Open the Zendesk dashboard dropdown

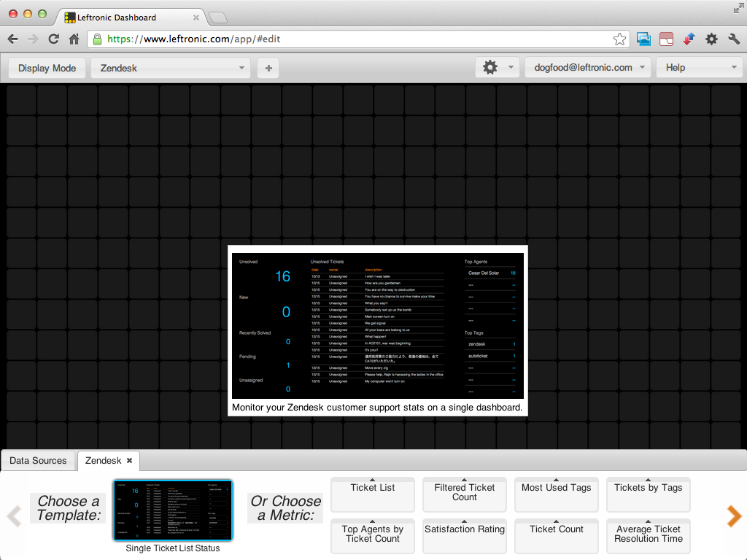[x=171, y=68]
